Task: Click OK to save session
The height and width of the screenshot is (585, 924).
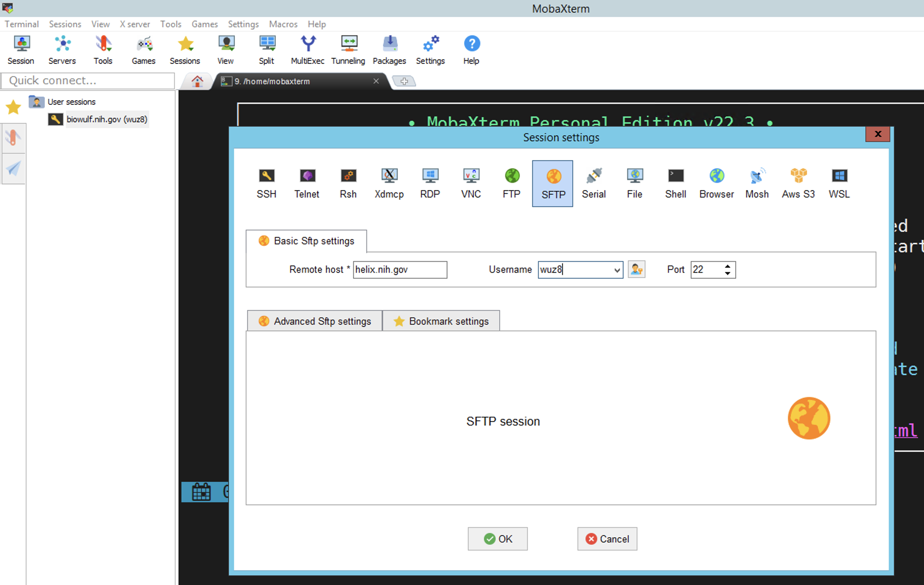Action: coord(497,539)
